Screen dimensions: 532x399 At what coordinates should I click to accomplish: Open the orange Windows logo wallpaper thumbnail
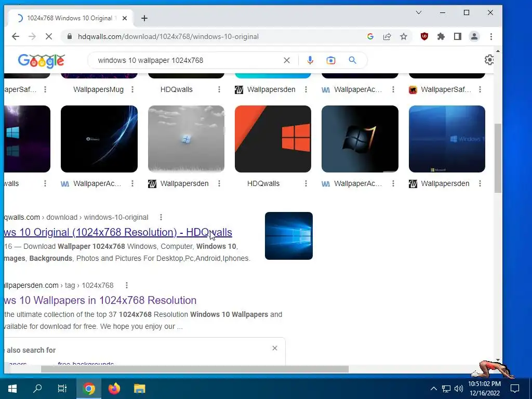273,139
